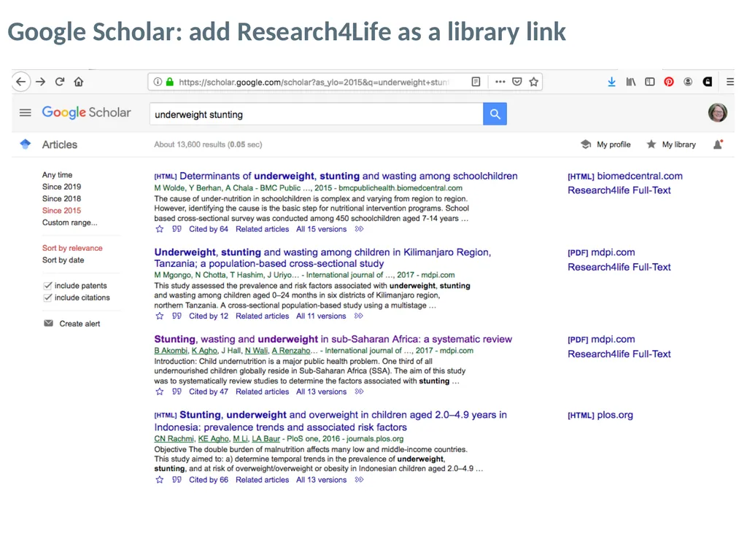Screen dimensions: 747x560
Task: Toggle reader view icon in address bar
Action: pyautogui.click(x=476, y=82)
